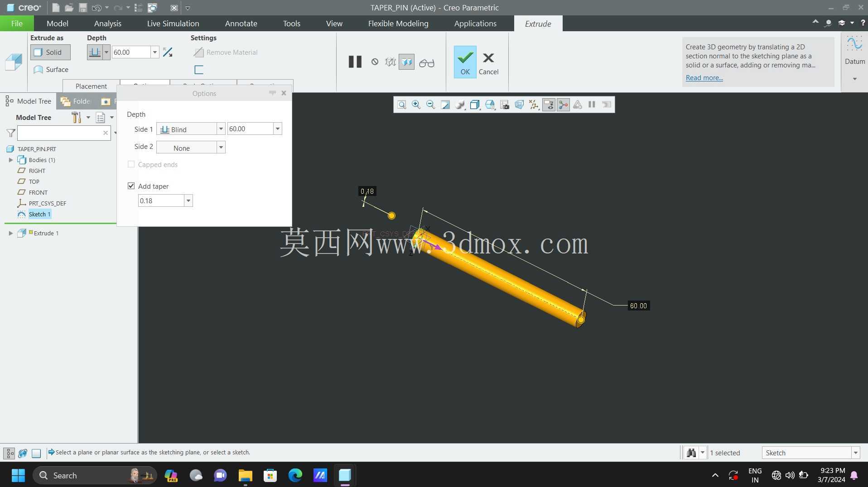Open the File menu
868x487 pixels.
point(17,24)
